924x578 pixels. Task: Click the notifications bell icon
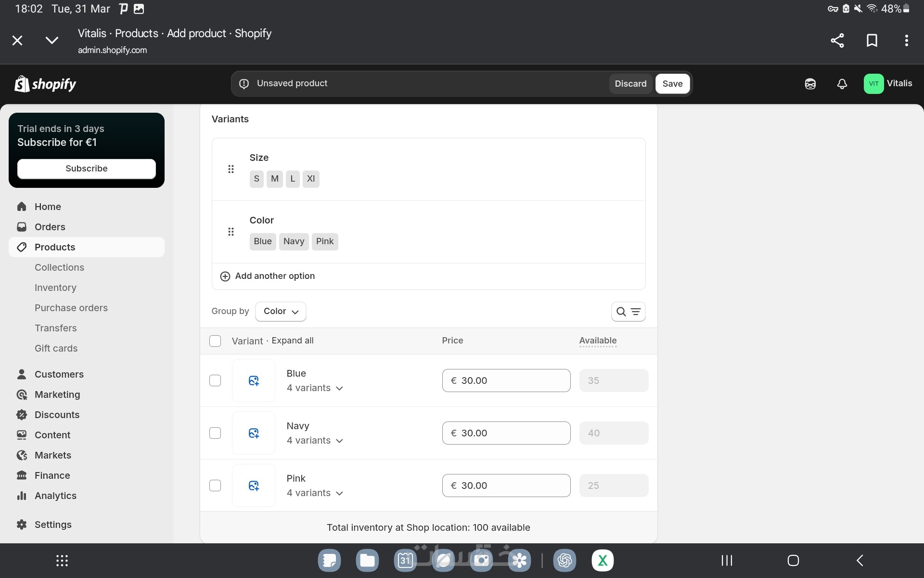point(842,84)
